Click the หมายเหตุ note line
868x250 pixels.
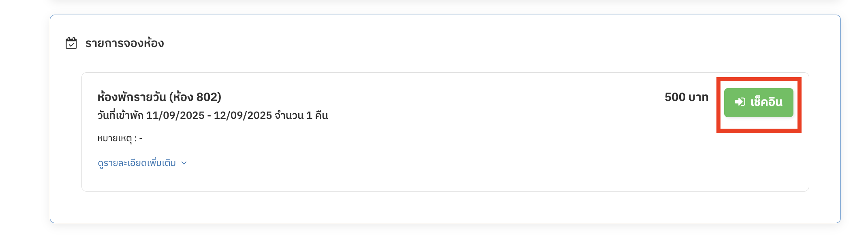[120, 138]
